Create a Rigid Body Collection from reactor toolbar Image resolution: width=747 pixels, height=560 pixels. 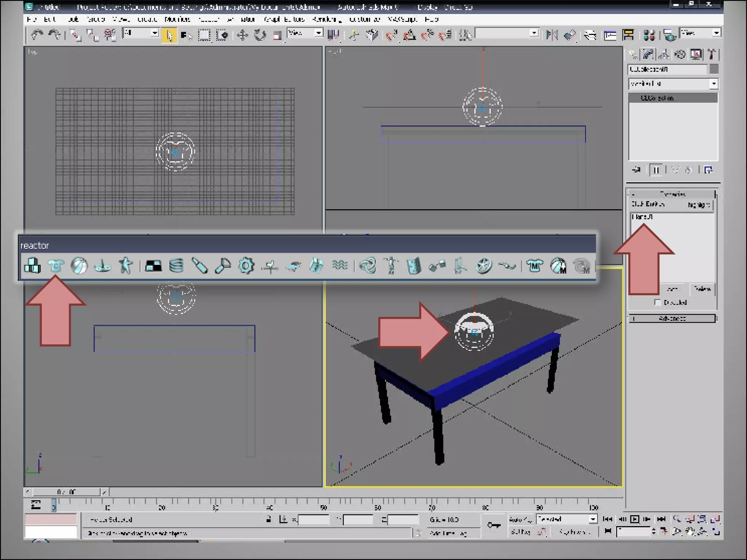point(32,265)
